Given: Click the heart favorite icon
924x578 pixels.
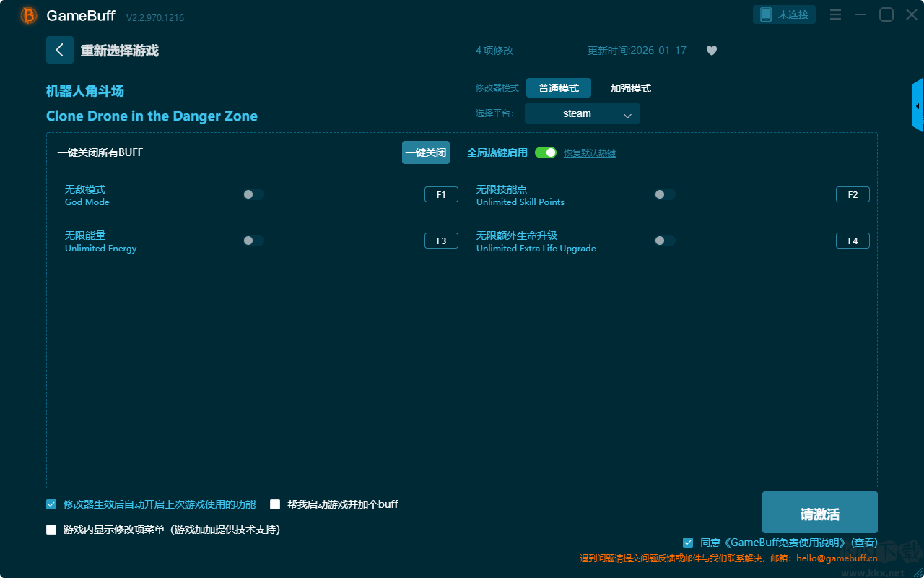Looking at the screenshot, I should click(712, 51).
